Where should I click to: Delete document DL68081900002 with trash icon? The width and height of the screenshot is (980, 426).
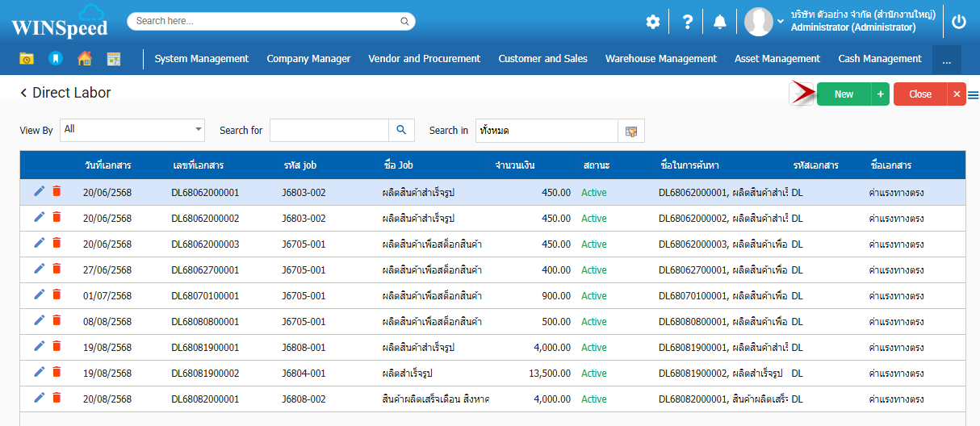(x=57, y=372)
